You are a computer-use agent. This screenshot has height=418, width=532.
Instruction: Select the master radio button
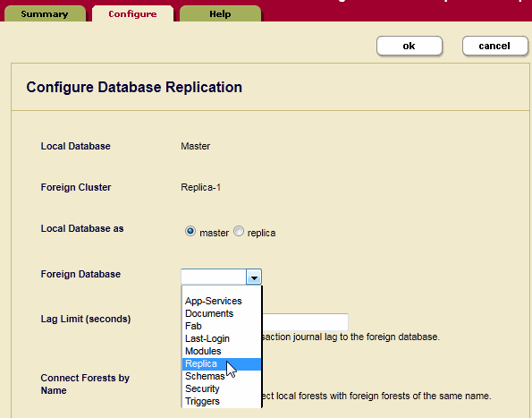pos(190,231)
